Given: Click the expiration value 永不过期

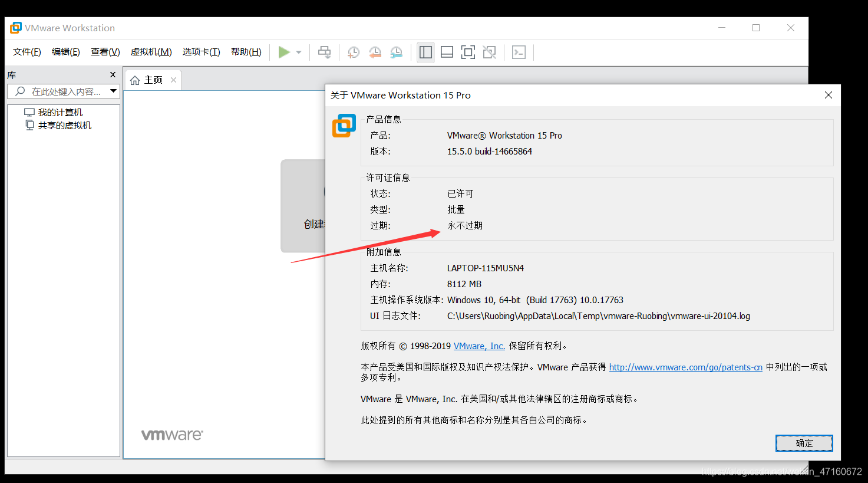Looking at the screenshot, I should tap(465, 226).
